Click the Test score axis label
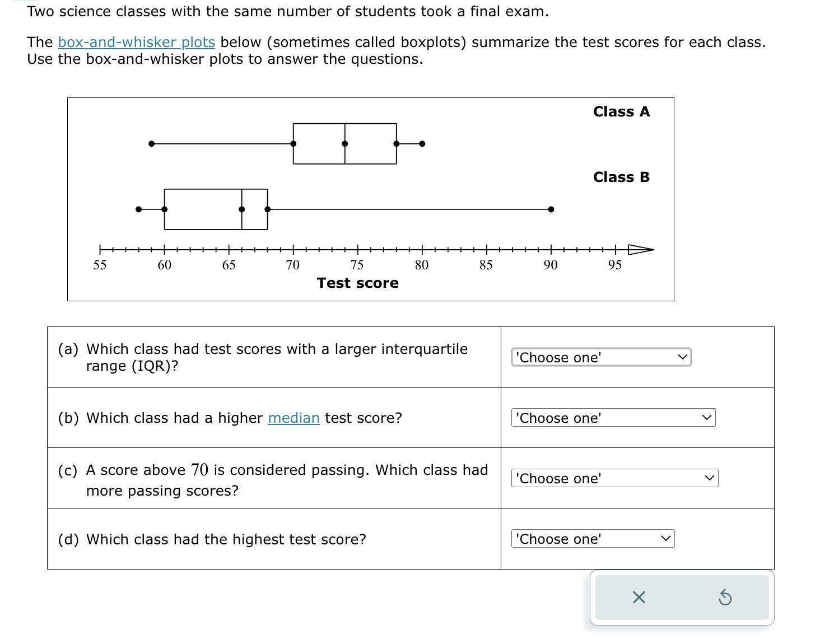The height and width of the screenshot is (644, 820). (x=357, y=283)
